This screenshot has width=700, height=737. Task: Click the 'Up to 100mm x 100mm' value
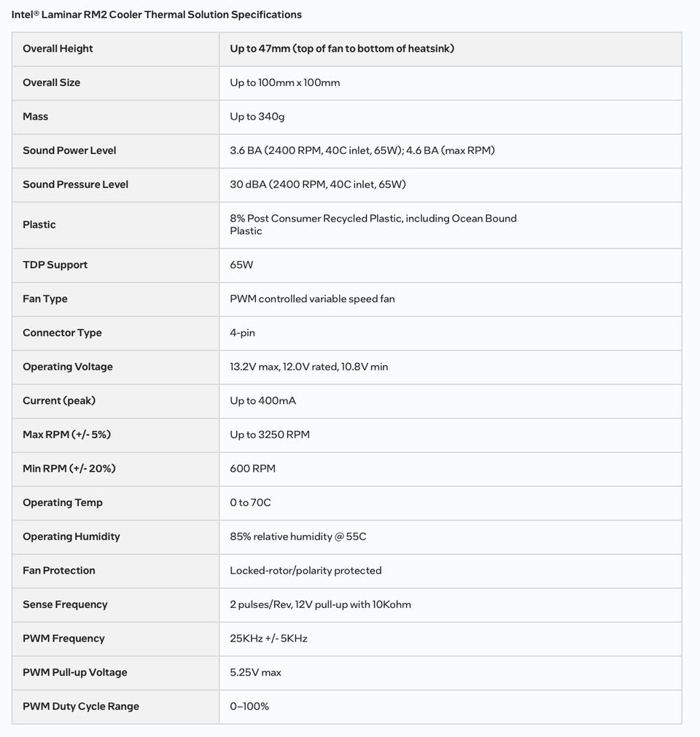pyautogui.click(x=285, y=82)
